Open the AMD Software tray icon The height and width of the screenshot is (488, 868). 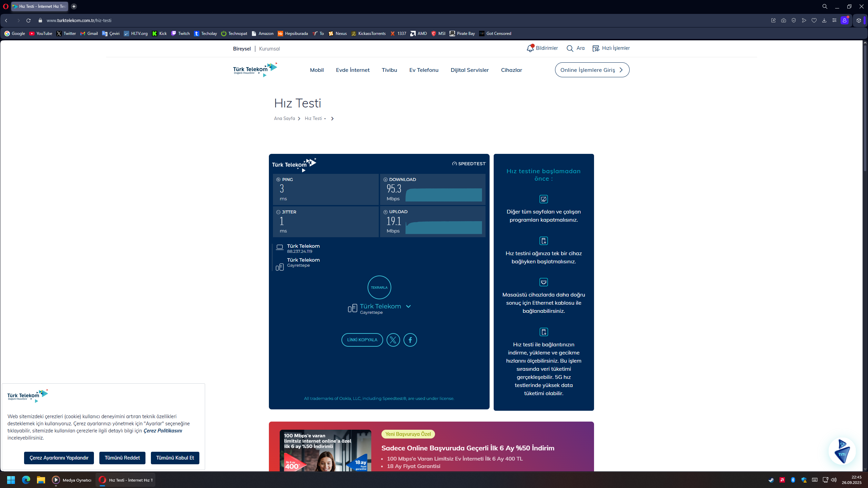point(782,480)
